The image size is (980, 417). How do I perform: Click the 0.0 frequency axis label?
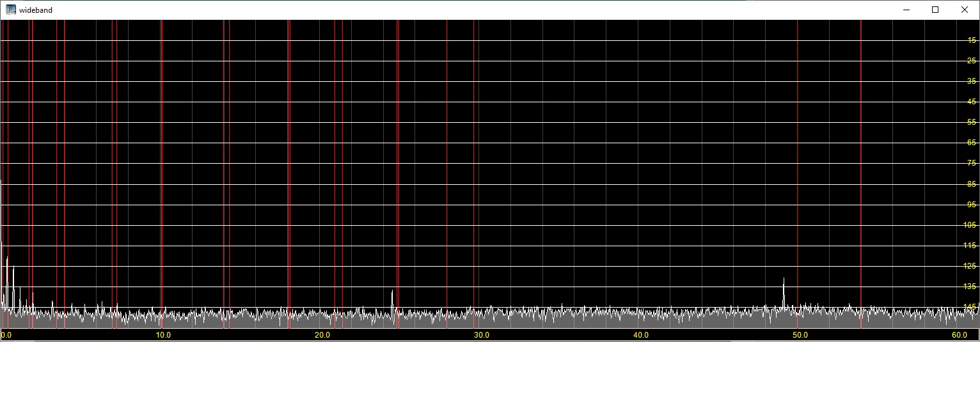click(6, 335)
